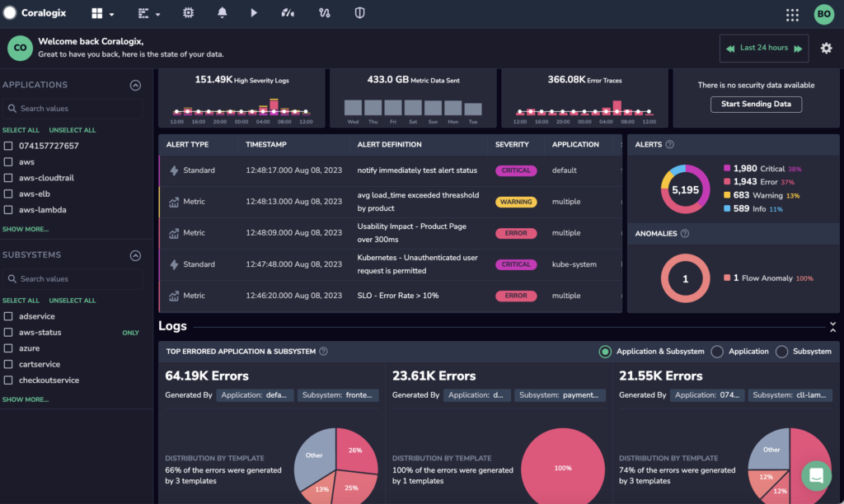Go to the previous time range with left arrows
This screenshot has width=844, height=504.
point(730,49)
